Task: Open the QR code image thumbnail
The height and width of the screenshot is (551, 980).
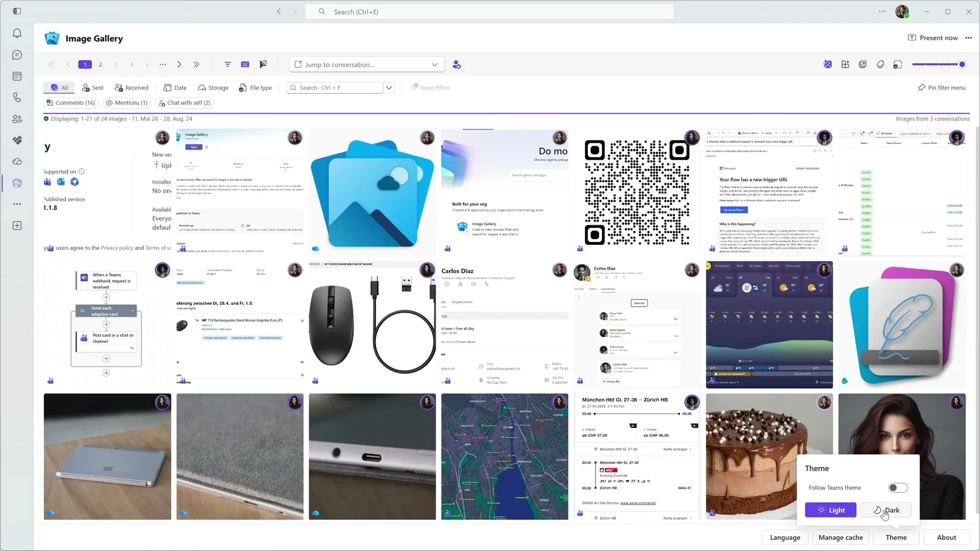Action: click(x=637, y=192)
